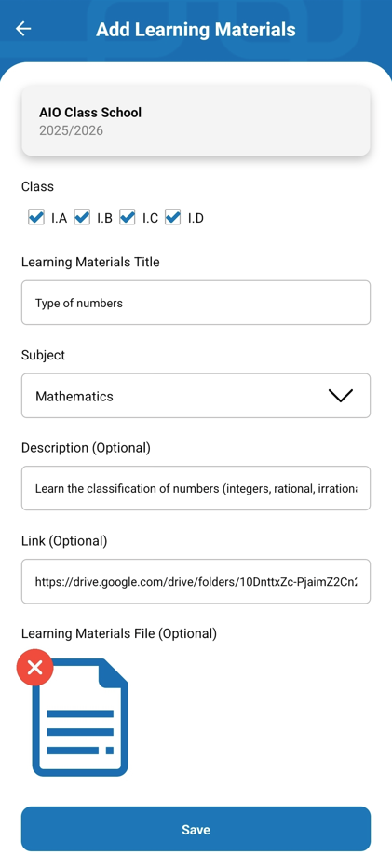Uncheck the I.B class checkbox
The height and width of the screenshot is (868, 392).
[82, 218]
